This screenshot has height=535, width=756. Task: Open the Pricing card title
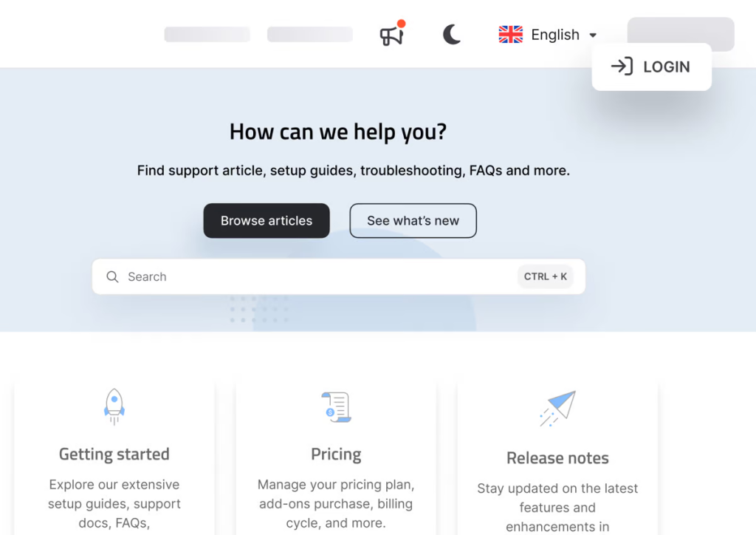[x=336, y=454]
